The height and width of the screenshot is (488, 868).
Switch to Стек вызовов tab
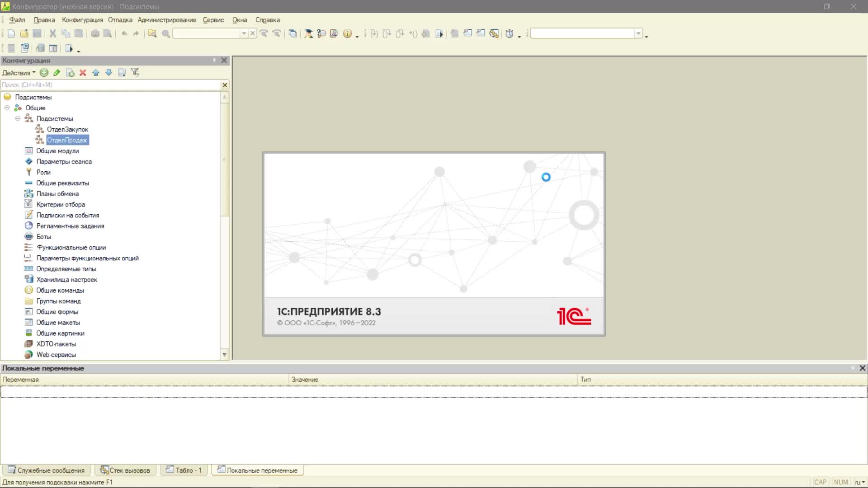(x=125, y=470)
